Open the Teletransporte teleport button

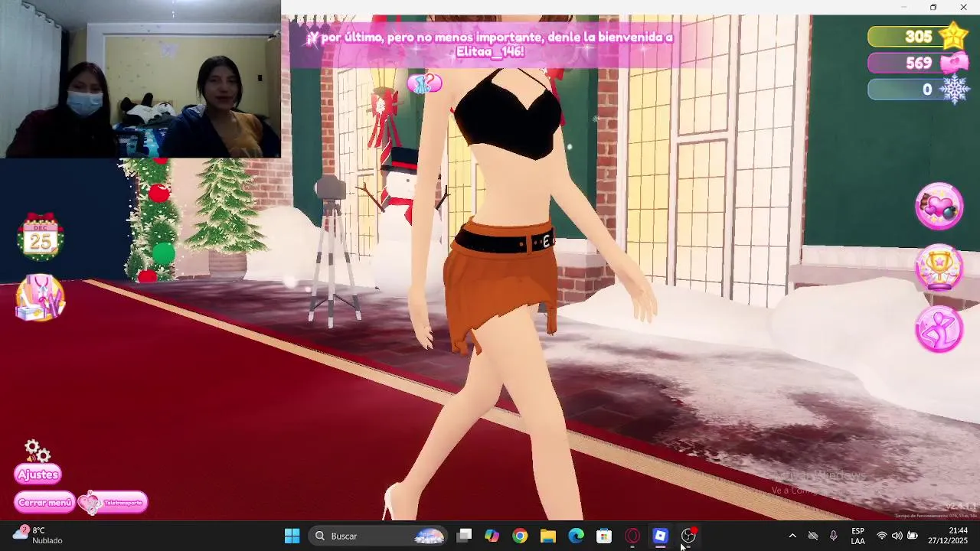[x=113, y=503]
